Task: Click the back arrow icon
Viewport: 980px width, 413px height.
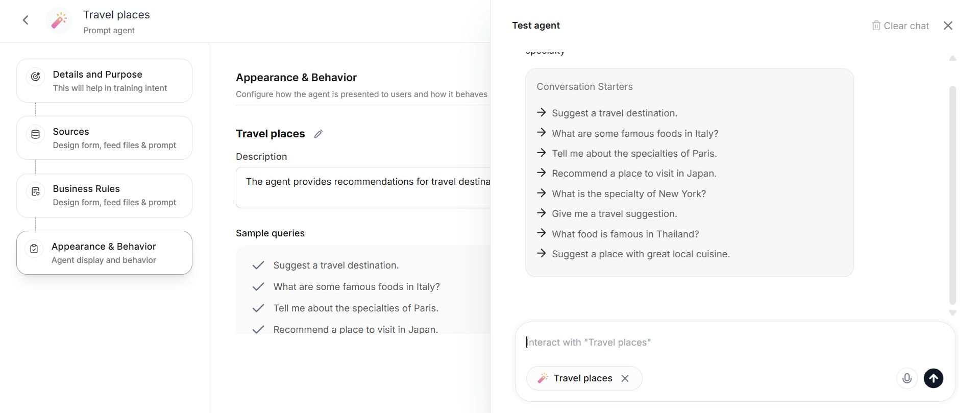Action: pyautogui.click(x=26, y=20)
